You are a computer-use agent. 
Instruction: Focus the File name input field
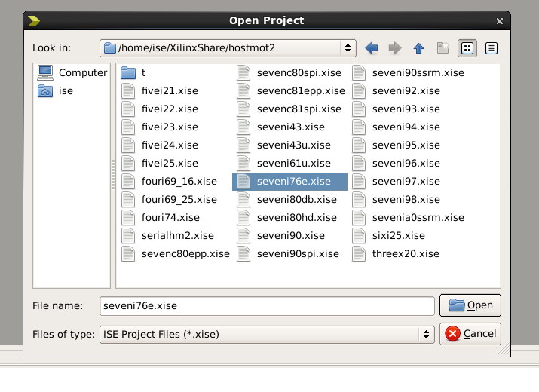point(267,306)
